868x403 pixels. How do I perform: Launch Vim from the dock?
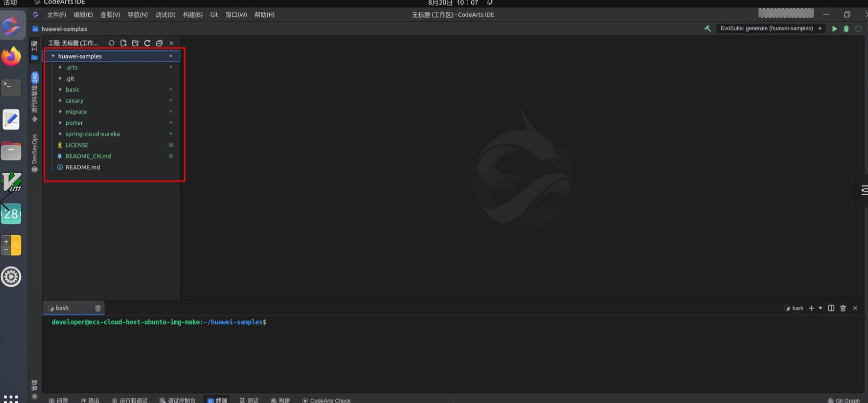(x=12, y=182)
